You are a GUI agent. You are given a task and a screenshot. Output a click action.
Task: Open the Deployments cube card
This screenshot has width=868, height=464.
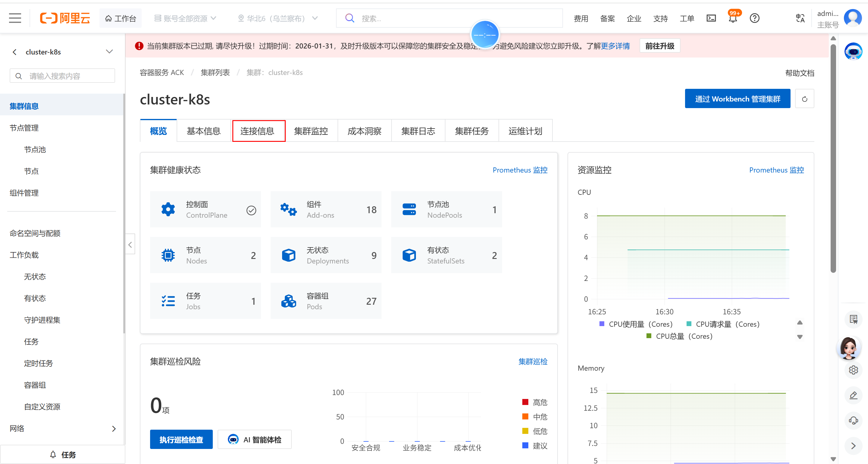326,255
